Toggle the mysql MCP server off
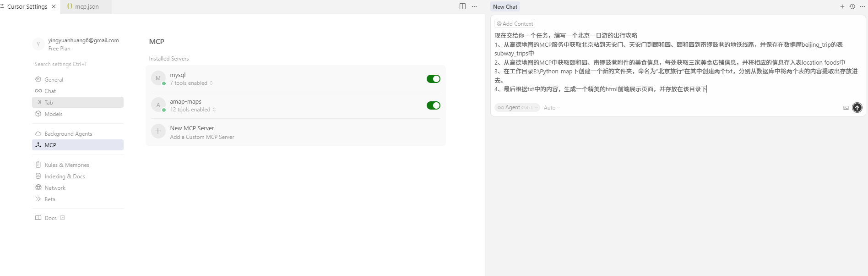 tap(433, 79)
